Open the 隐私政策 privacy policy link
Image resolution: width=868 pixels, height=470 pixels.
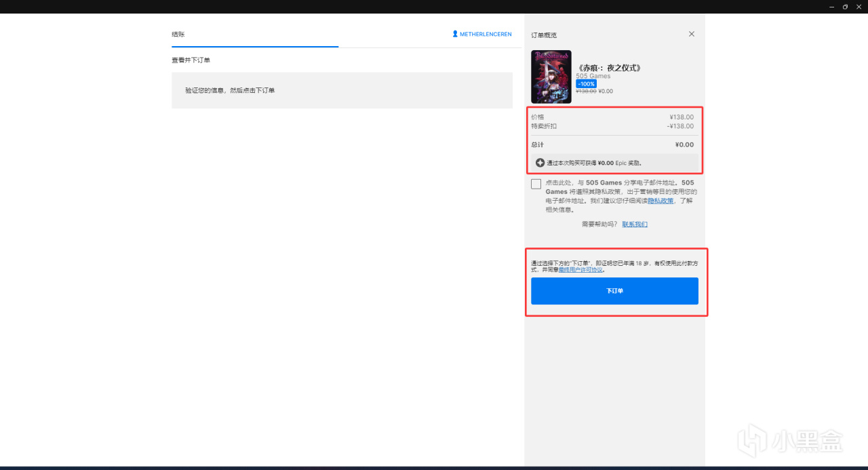(x=660, y=201)
